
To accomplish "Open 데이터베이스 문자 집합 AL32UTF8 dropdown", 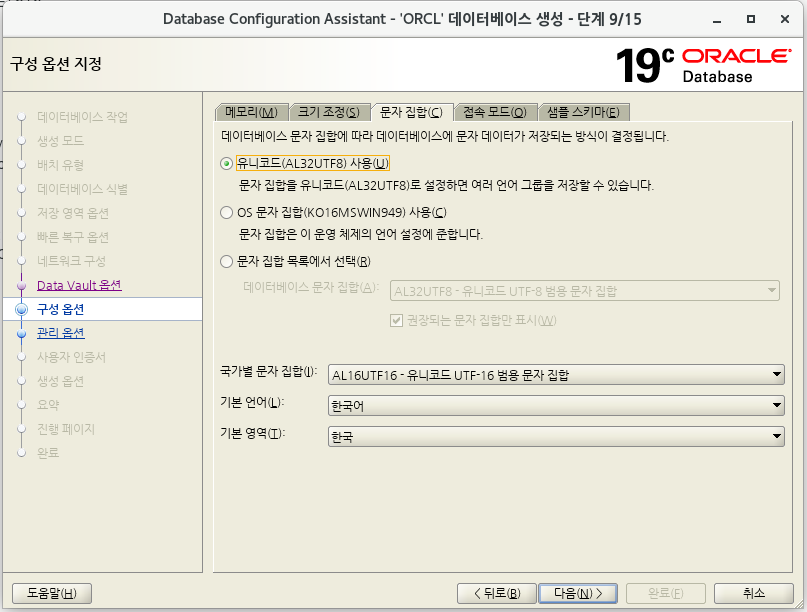I will coord(585,291).
